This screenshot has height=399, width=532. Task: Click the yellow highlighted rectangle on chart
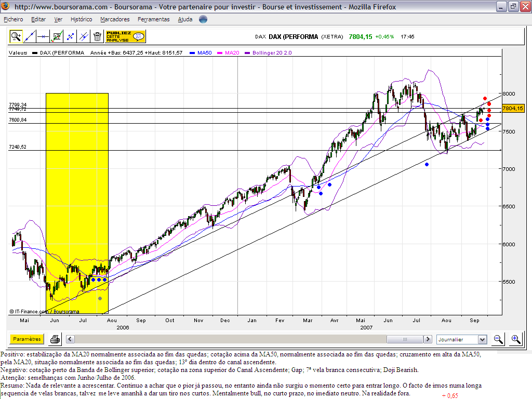77,203
